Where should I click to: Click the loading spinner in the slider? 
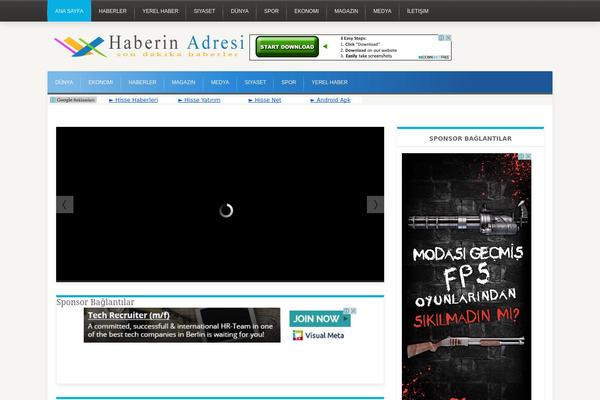[x=226, y=211]
